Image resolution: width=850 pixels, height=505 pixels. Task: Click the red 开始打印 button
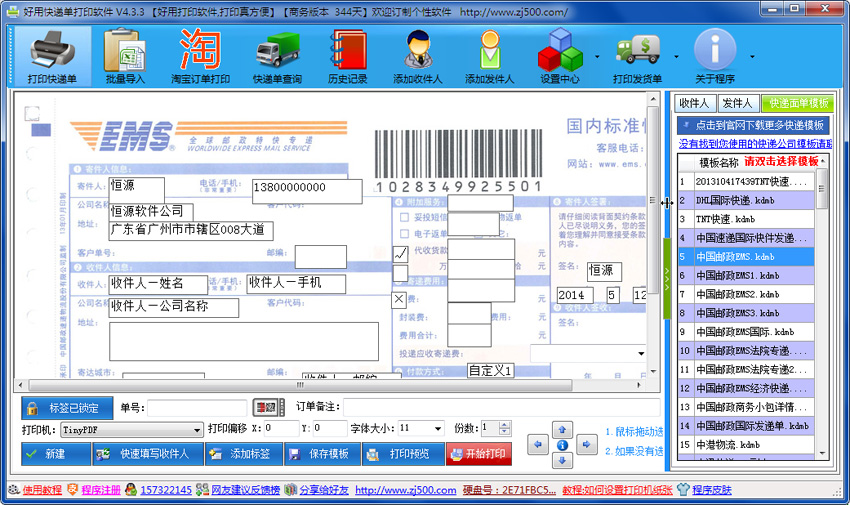tap(479, 454)
